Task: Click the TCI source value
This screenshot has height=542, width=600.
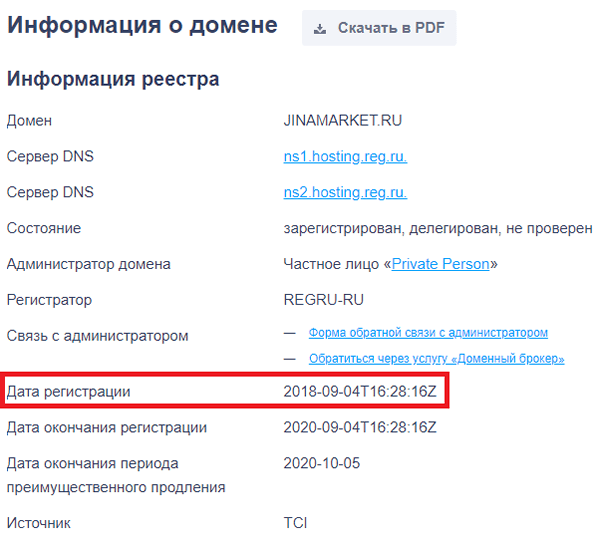Action: (x=295, y=523)
